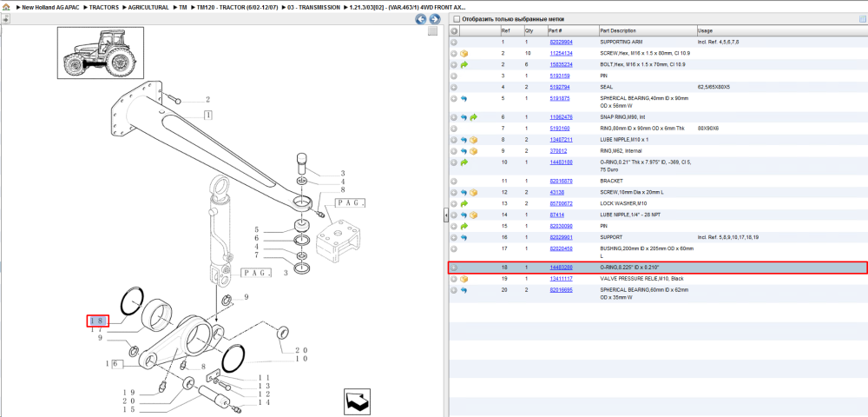Click the box icon for part 11254134
This screenshot has width=868, height=417.
point(464,54)
